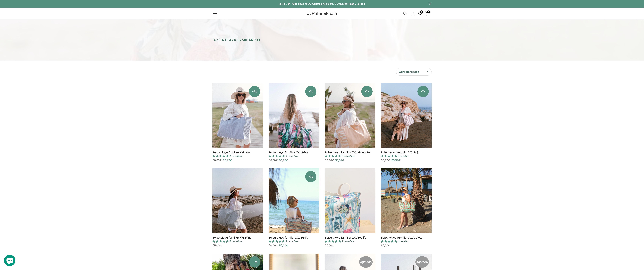This screenshot has height=270, width=644.
Task: Click the star rating of XXL Mint
Action: (x=221, y=241)
